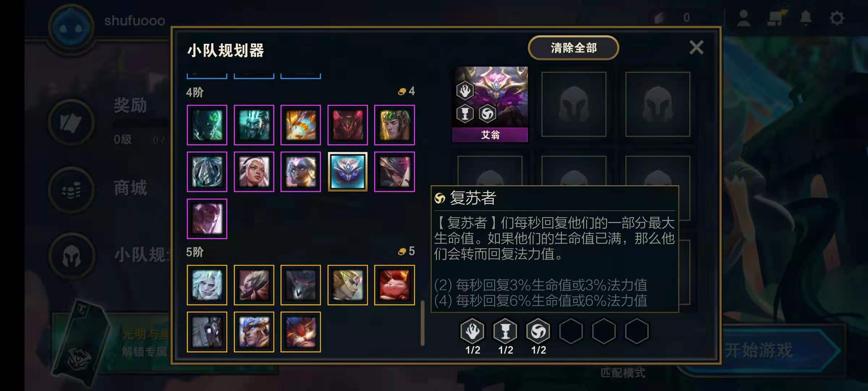Open the 奖励 rewards tickets icon
The image size is (868, 391).
click(71, 122)
